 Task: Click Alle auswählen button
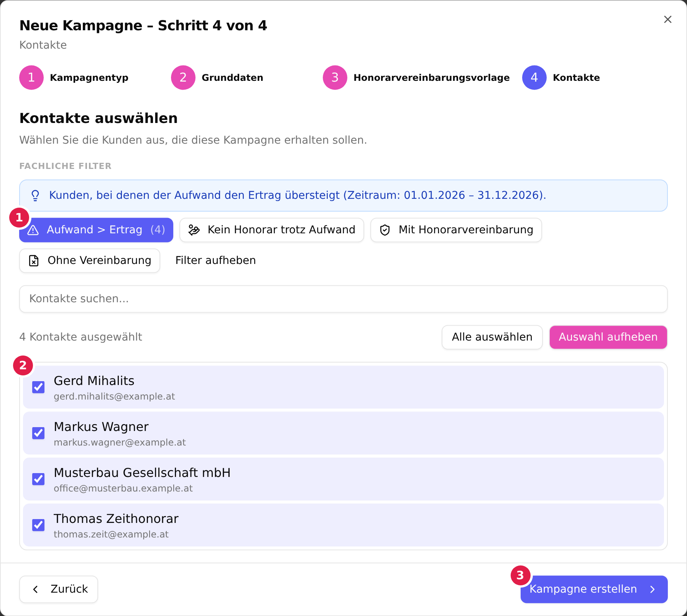[492, 337]
